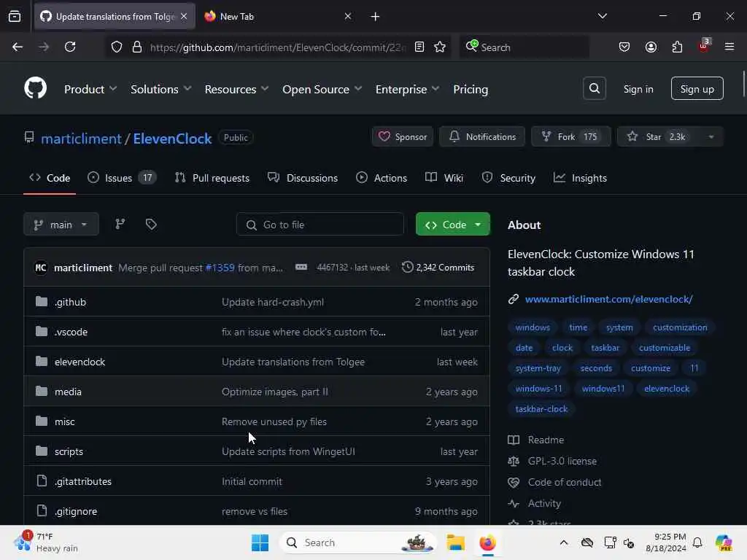Click the Firefox icon in the taskbar
The width and height of the screenshot is (747, 560).
487,542
